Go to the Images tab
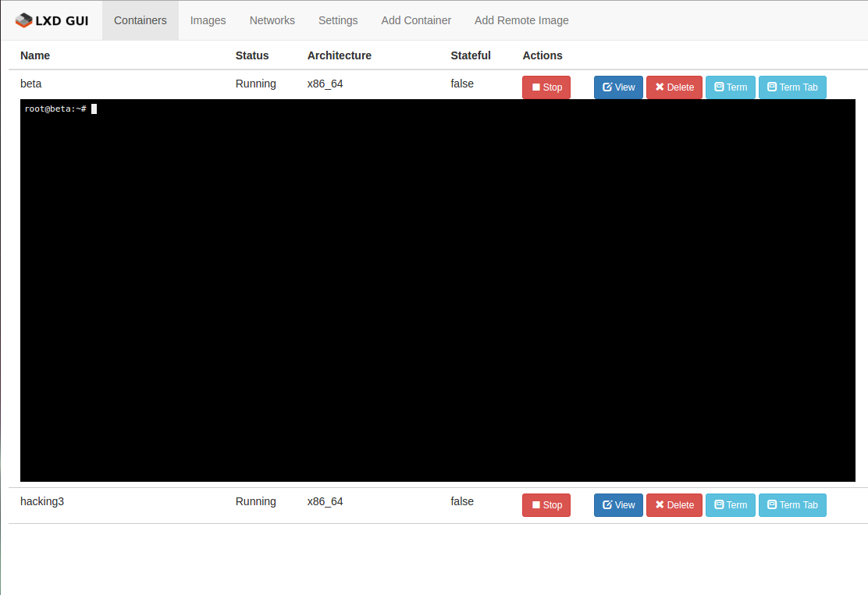868x595 pixels. 208,20
